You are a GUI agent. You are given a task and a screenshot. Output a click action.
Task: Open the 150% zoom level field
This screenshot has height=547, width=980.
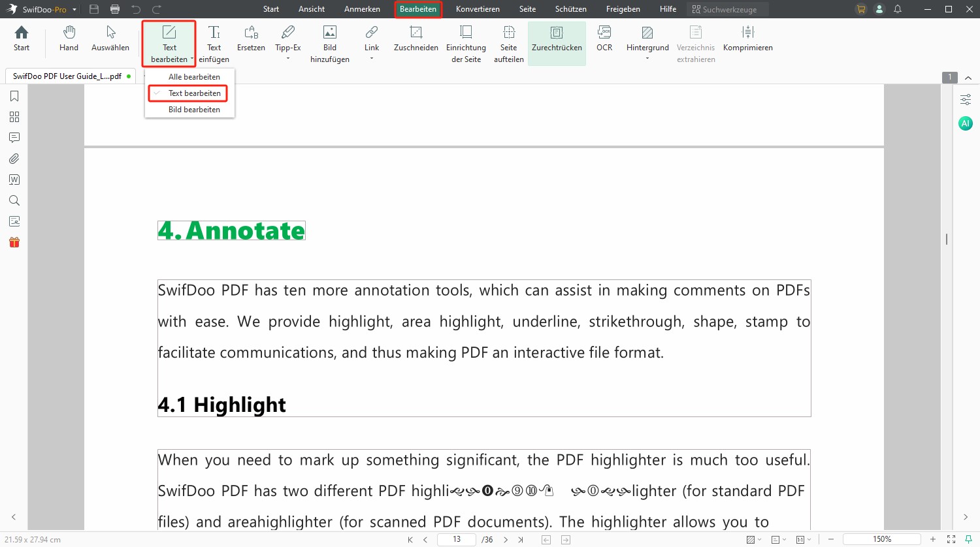point(882,539)
